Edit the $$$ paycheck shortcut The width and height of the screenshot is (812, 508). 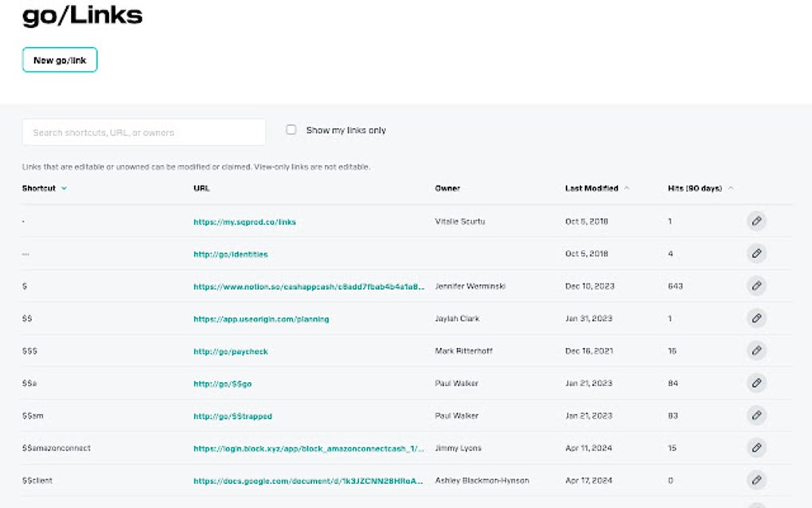[x=756, y=351]
